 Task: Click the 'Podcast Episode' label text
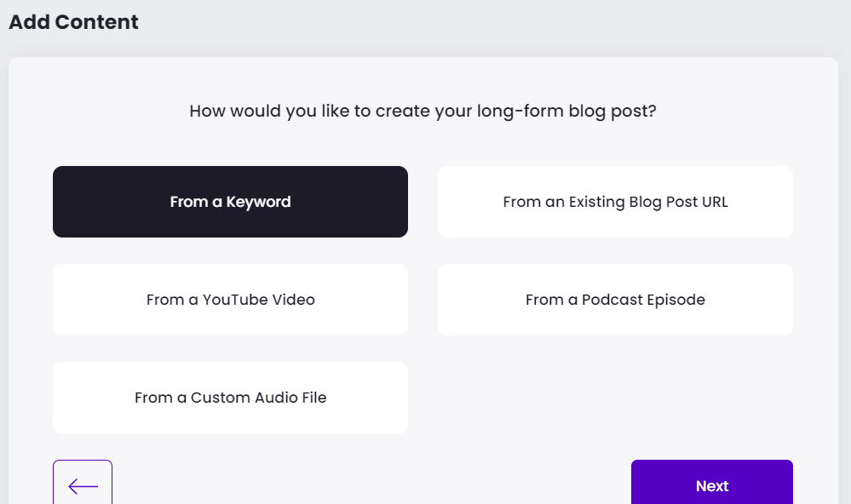coord(643,300)
